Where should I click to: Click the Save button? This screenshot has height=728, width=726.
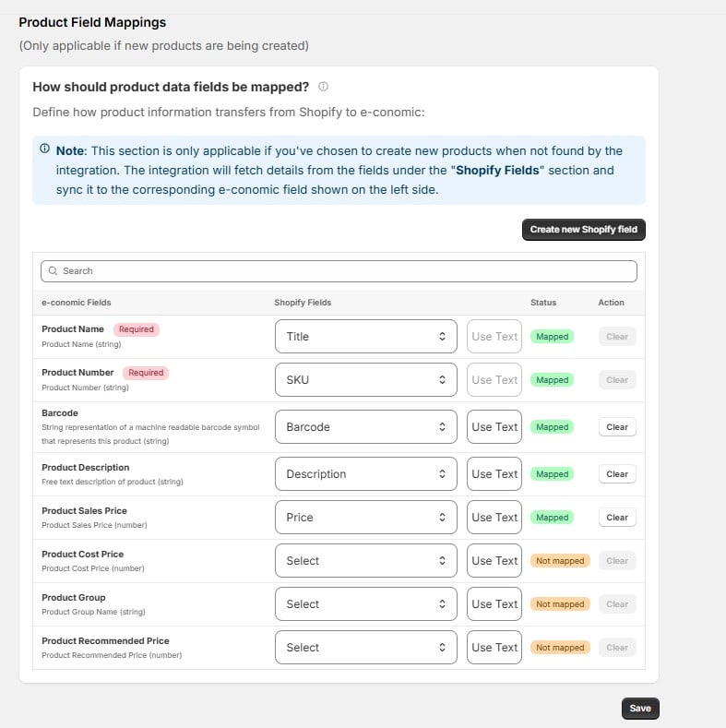[640, 708]
